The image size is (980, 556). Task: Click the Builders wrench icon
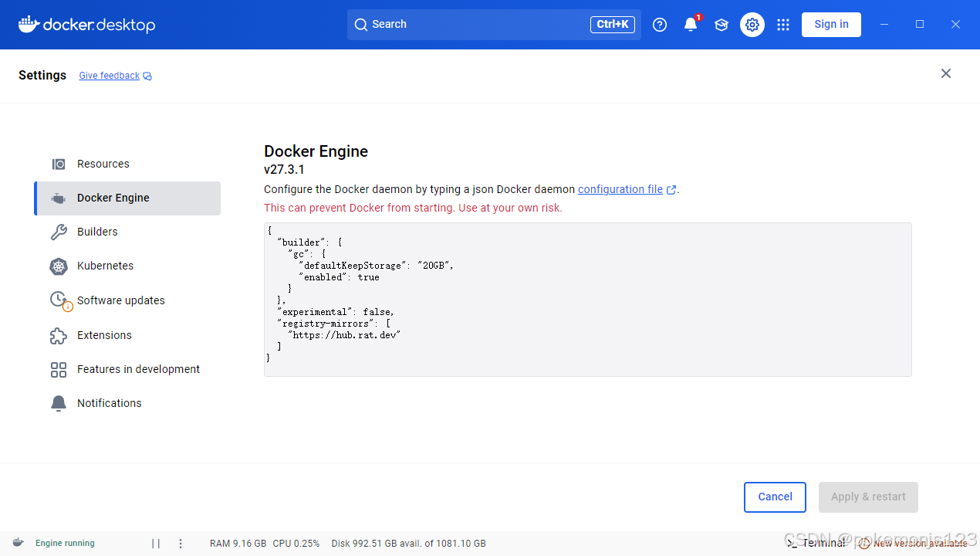[59, 232]
